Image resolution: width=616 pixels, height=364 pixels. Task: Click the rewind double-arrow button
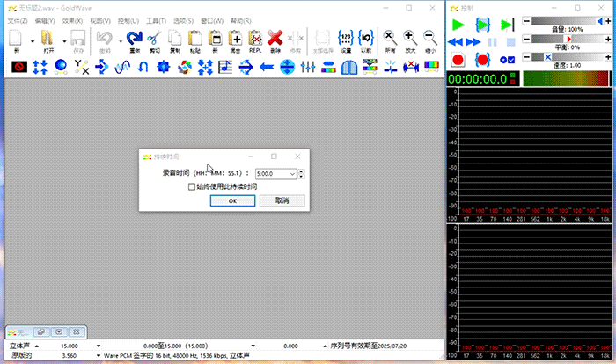point(458,42)
